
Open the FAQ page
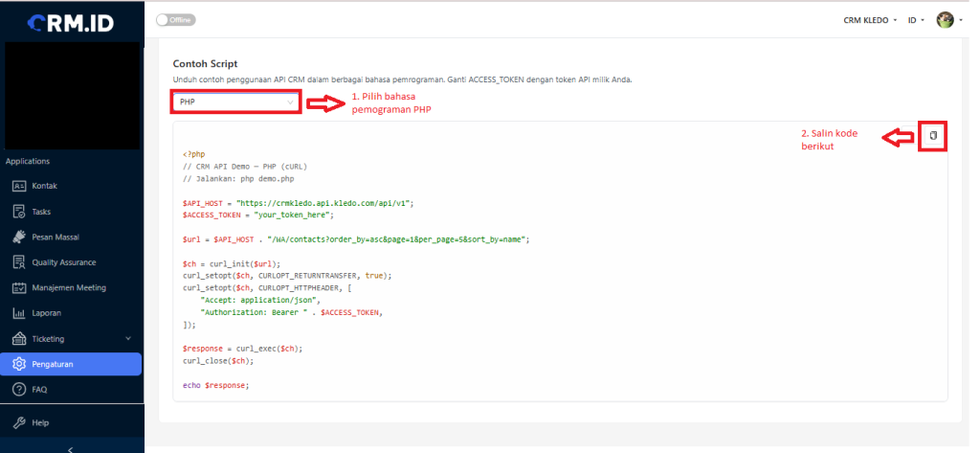pyautogui.click(x=71, y=389)
